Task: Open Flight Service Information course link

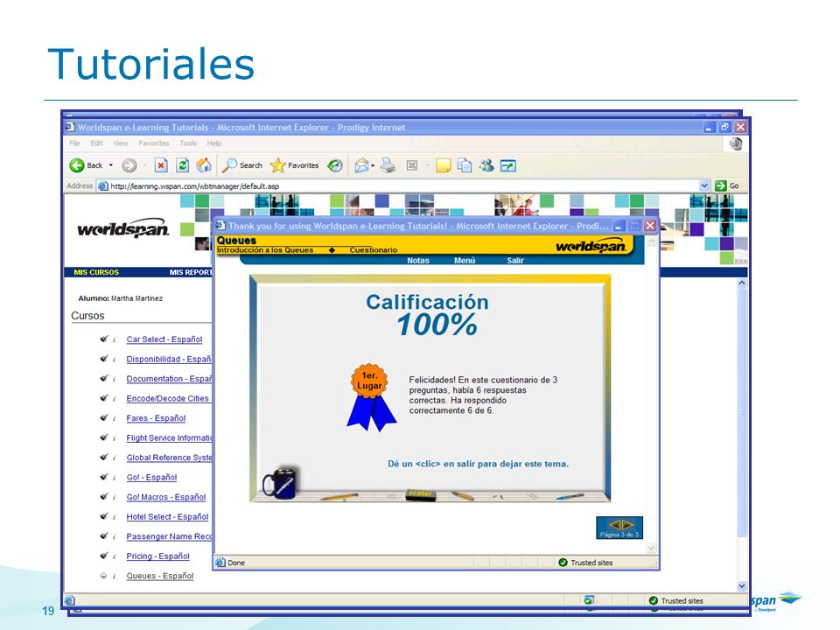Action: coord(169,437)
